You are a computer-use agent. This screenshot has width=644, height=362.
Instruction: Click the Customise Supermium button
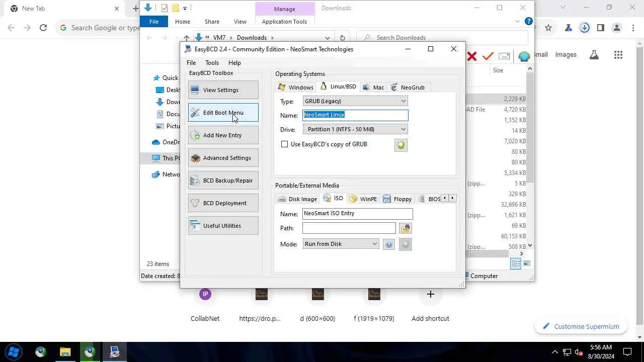click(581, 327)
